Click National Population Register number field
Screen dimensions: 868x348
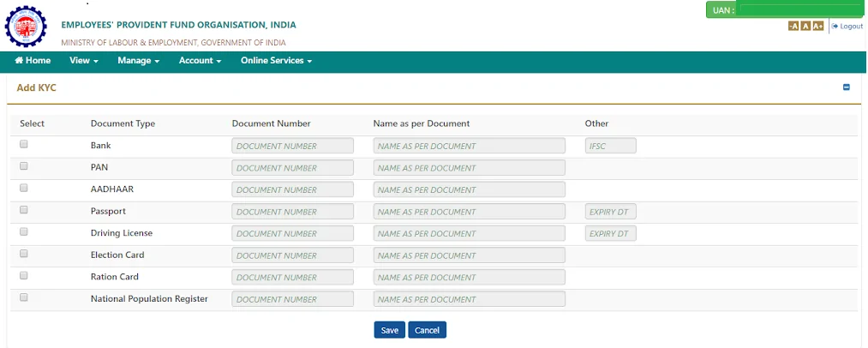point(293,299)
